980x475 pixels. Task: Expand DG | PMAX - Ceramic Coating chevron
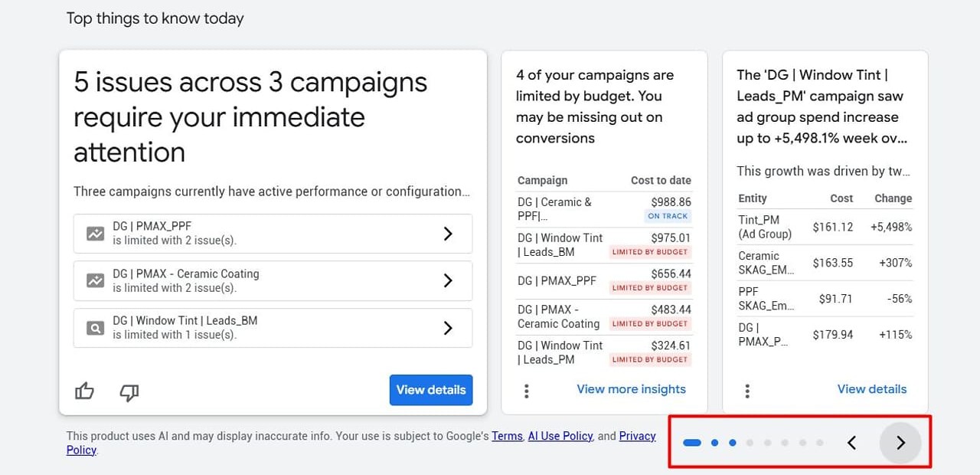[449, 280]
